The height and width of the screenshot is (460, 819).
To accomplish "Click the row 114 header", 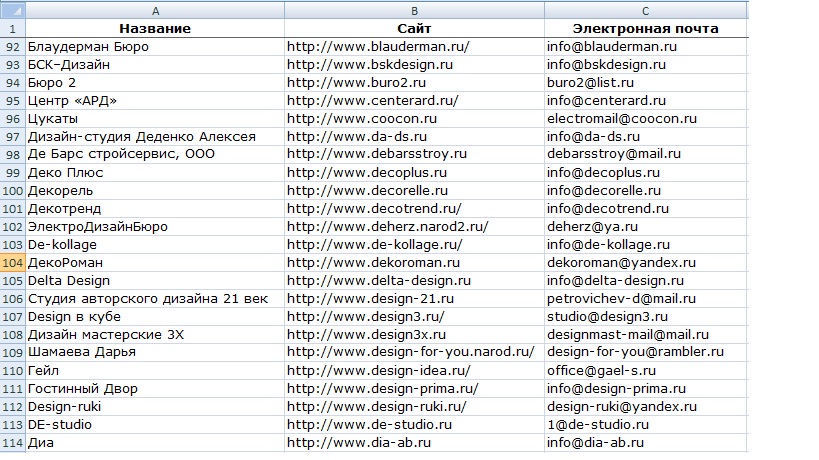I will pos(12,442).
